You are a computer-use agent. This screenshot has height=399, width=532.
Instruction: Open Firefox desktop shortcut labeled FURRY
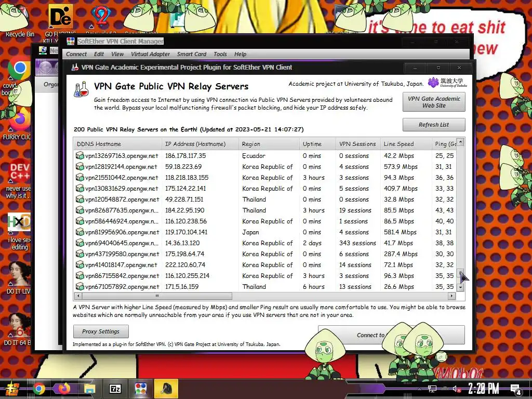click(x=19, y=120)
